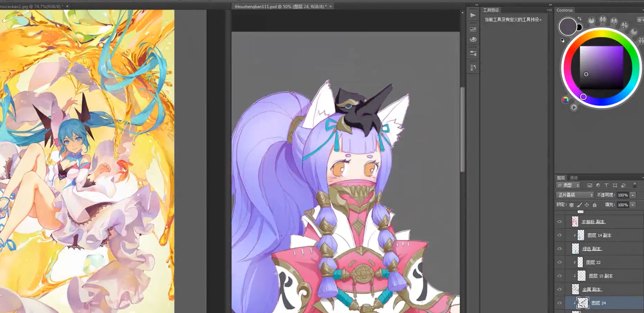This screenshot has width=644, height=313.
Task: Open the Coolorus settings gear dropdown
Action: 640,19
